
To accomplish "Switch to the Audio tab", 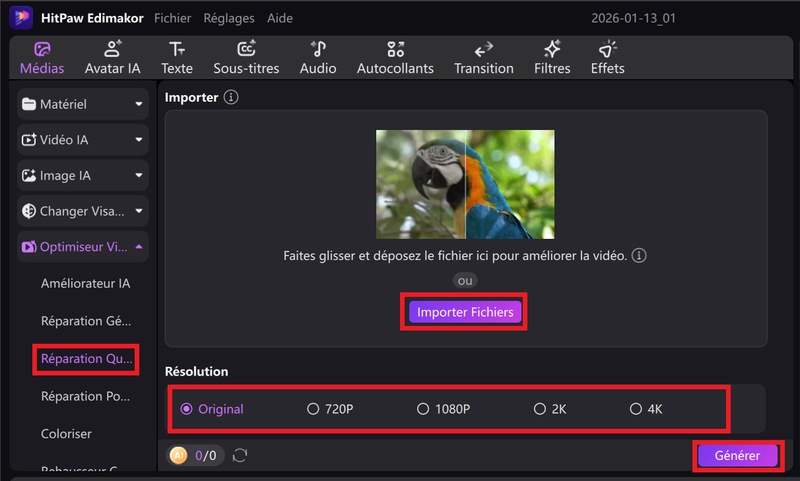I will click(x=318, y=58).
